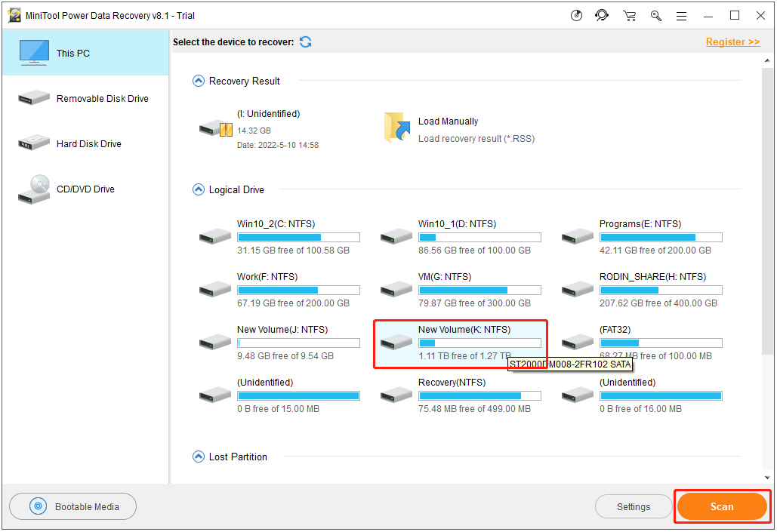777x532 pixels.
Task: Click the "79.87 GB free of 300.00 GB" text
Action: 474,303
